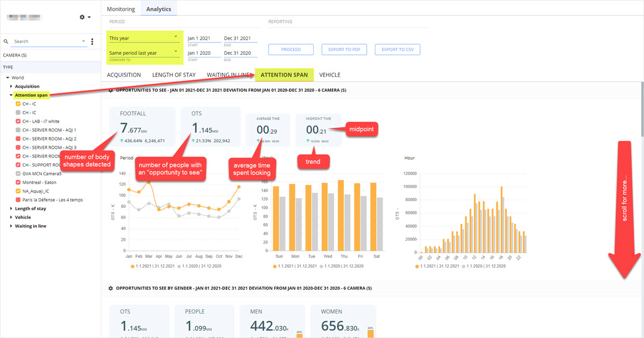This screenshot has width=644, height=338.
Task: Open the settings gear menu in sidebar header
Action: point(85,17)
